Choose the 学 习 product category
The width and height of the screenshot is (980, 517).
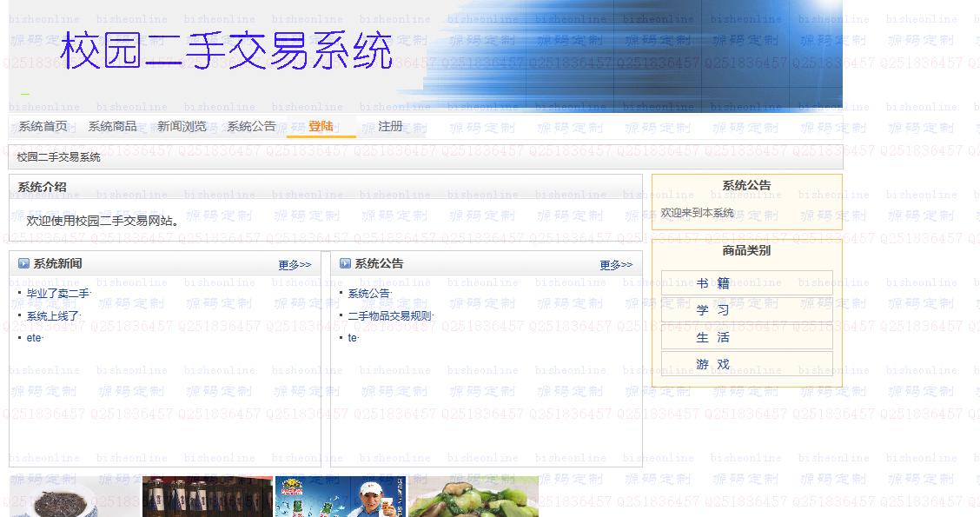(747, 310)
